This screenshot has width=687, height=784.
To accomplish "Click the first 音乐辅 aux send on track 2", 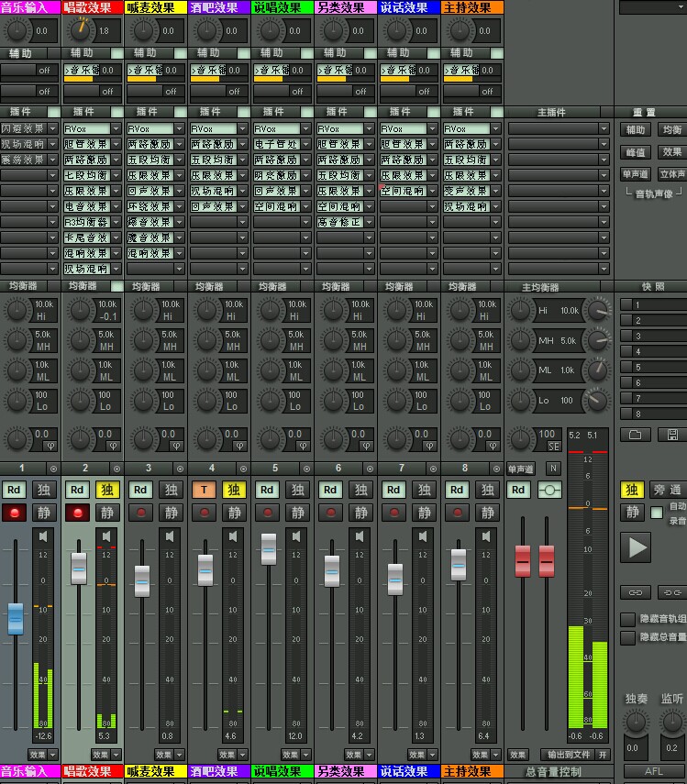I will [x=93, y=72].
